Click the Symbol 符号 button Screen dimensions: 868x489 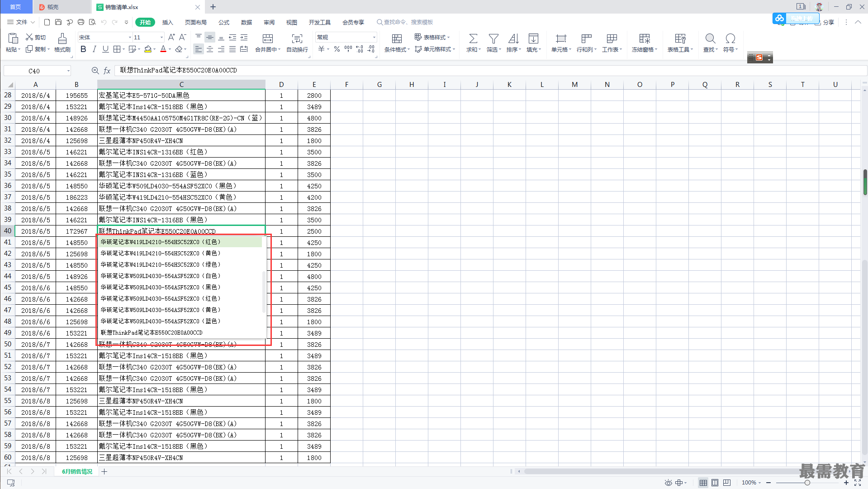730,43
